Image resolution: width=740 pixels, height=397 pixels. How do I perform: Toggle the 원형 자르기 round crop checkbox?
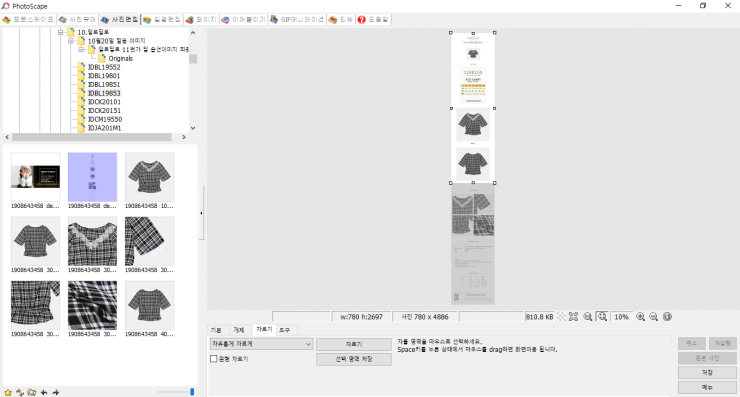click(x=214, y=359)
